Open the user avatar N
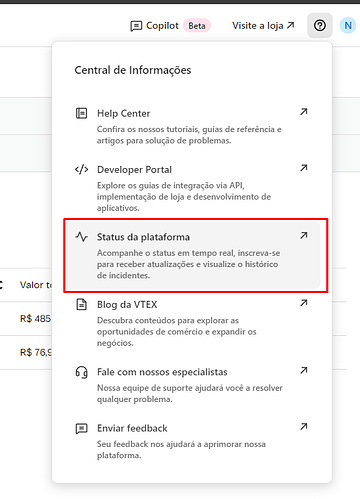The image size is (360, 499). (x=348, y=25)
